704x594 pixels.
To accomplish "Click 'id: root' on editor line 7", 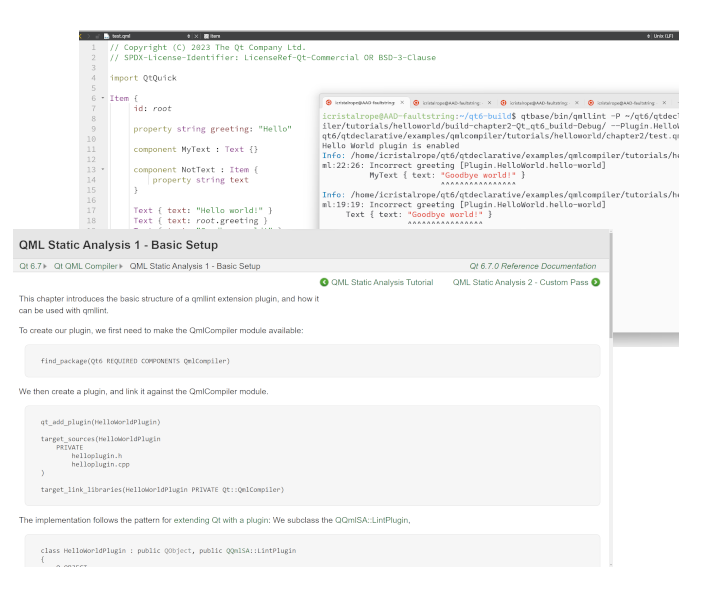I will pyautogui.click(x=152, y=108).
